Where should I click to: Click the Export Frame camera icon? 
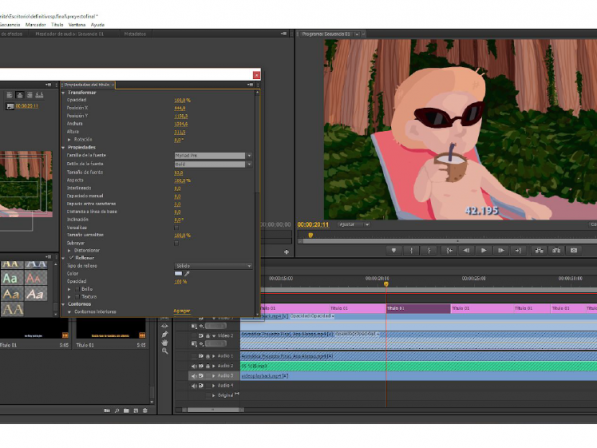click(574, 250)
